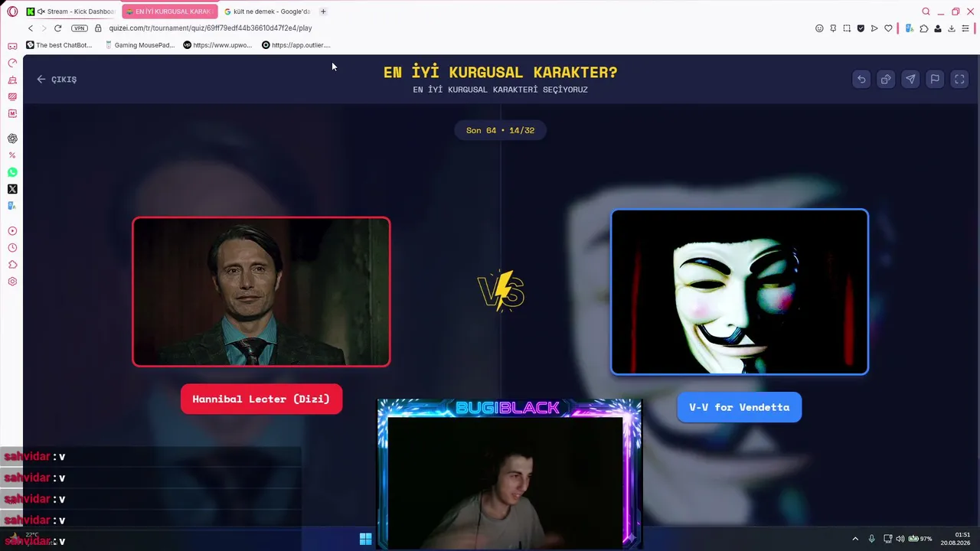Click the heart bookmark icon in toolbar

(x=888, y=28)
